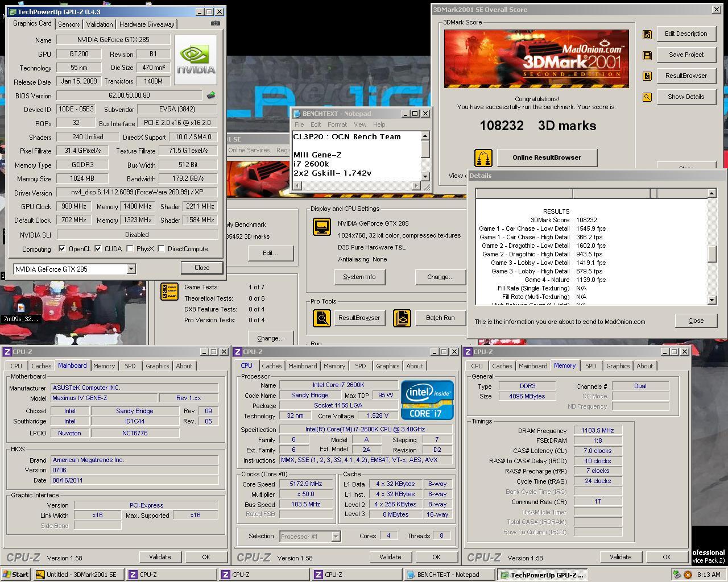Click Batch Run button

tap(440, 318)
